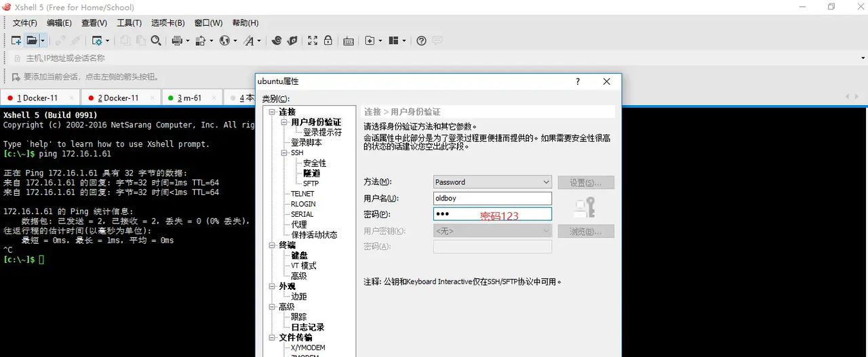This screenshot has width=868, height=357.
Task: Collapse the 用户身份验证 tree node
Action: [x=285, y=122]
